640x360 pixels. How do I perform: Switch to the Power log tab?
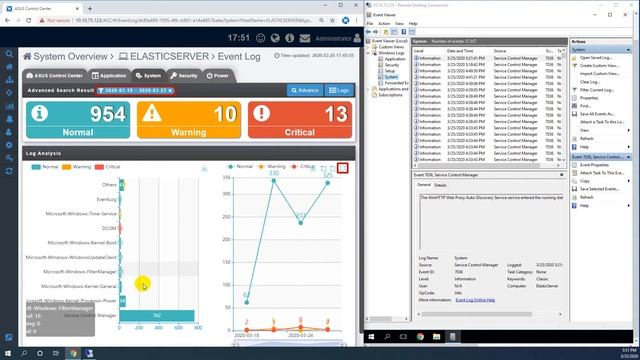218,76
